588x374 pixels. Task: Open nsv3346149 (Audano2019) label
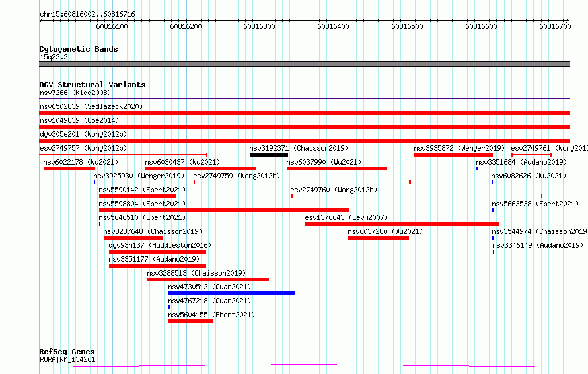[538, 245]
